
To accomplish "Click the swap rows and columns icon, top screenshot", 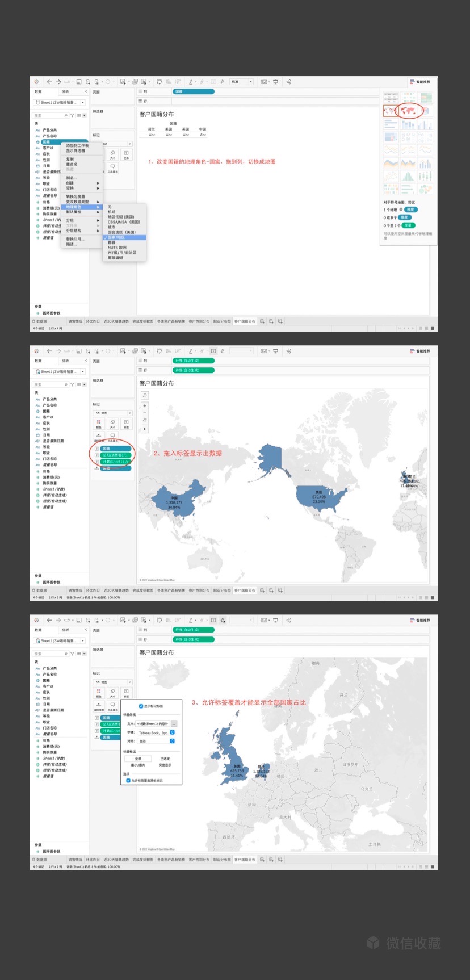I will [160, 82].
